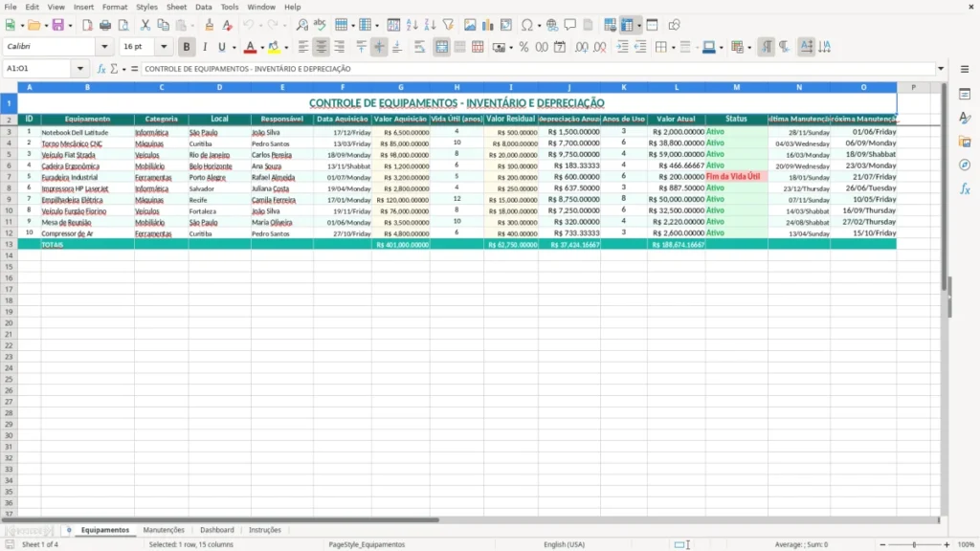Viewport: 980px width, 551px height.
Task: Insert a chart
Action: point(487,25)
